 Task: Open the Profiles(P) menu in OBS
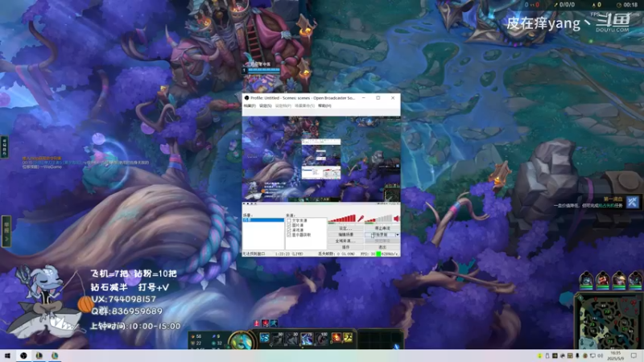tap(283, 106)
